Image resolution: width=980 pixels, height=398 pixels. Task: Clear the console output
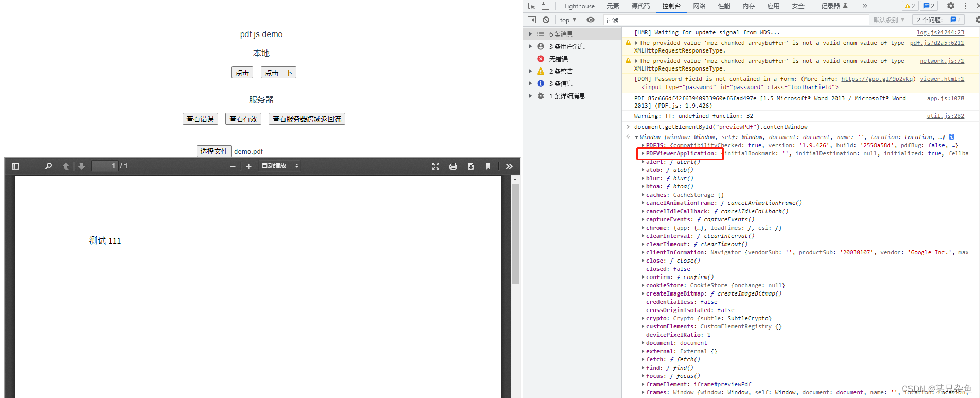(x=546, y=20)
